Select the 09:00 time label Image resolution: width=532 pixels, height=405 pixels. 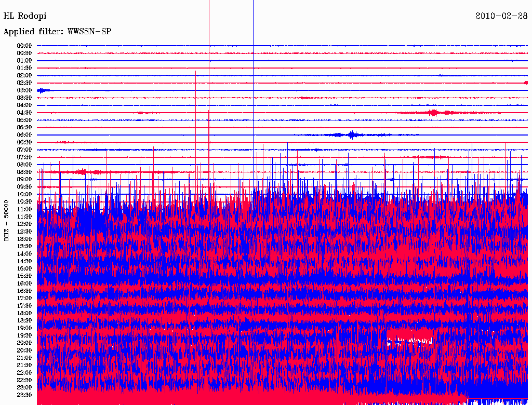(24, 180)
